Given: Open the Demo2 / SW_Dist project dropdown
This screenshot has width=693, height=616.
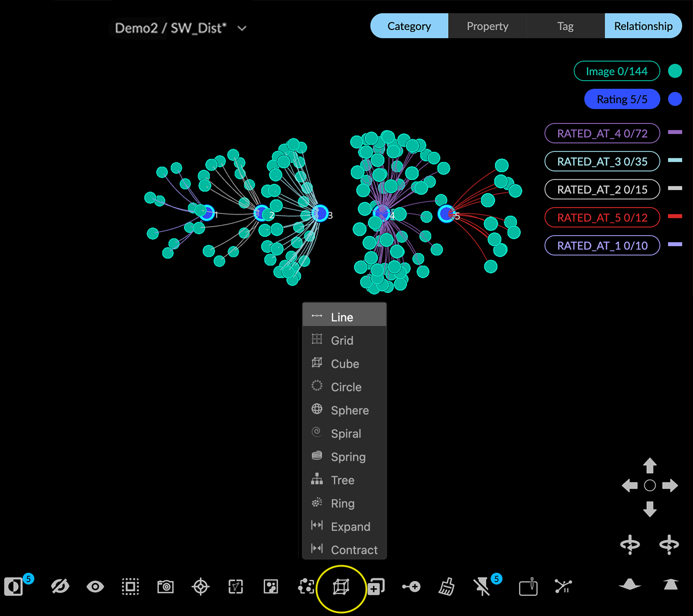Looking at the screenshot, I should tap(242, 28).
